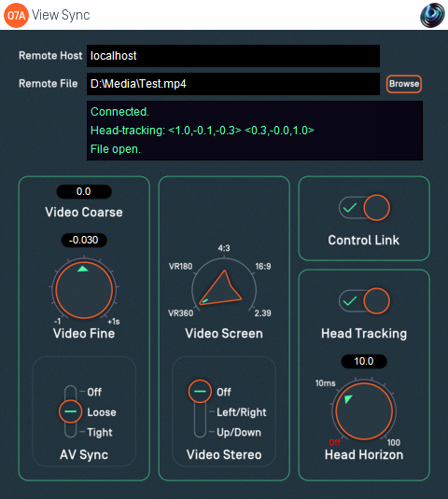Click the Connected. status line
The width and height of the screenshot is (448, 499).
(x=119, y=112)
